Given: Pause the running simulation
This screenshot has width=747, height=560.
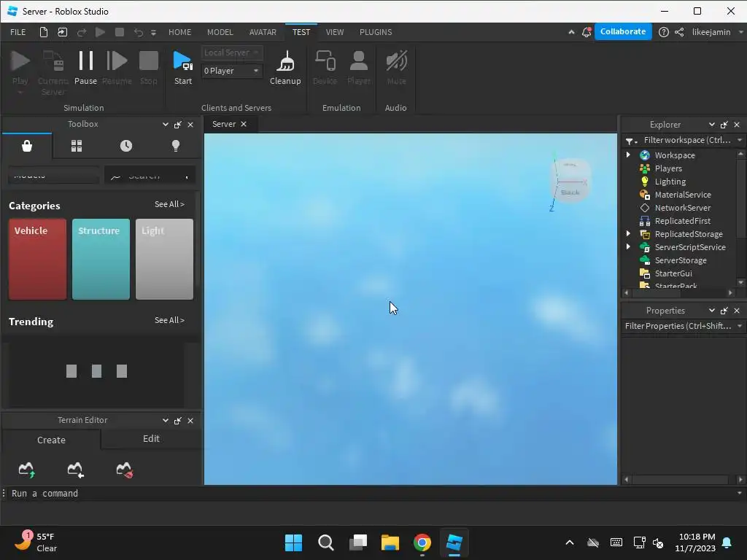Looking at the screenshot, I should point(86,68).
